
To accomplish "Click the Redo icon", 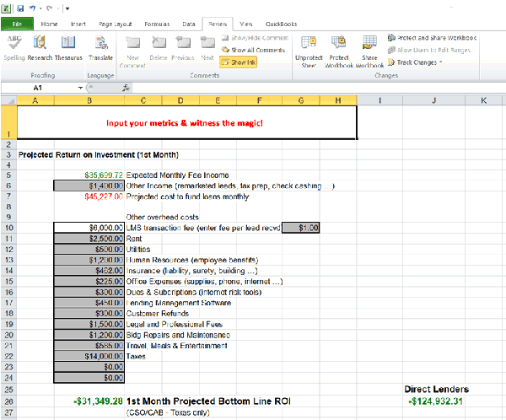I will (x=50, y=8).
